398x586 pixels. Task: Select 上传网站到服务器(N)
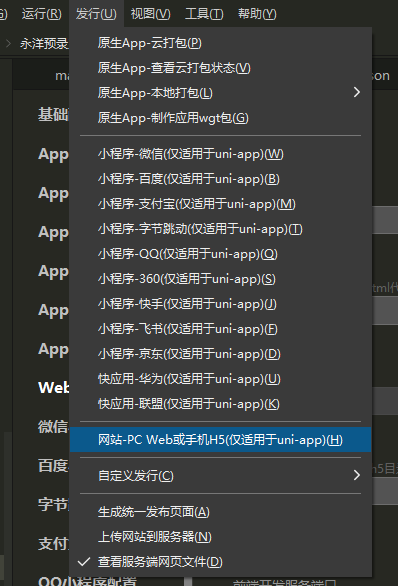220,537
